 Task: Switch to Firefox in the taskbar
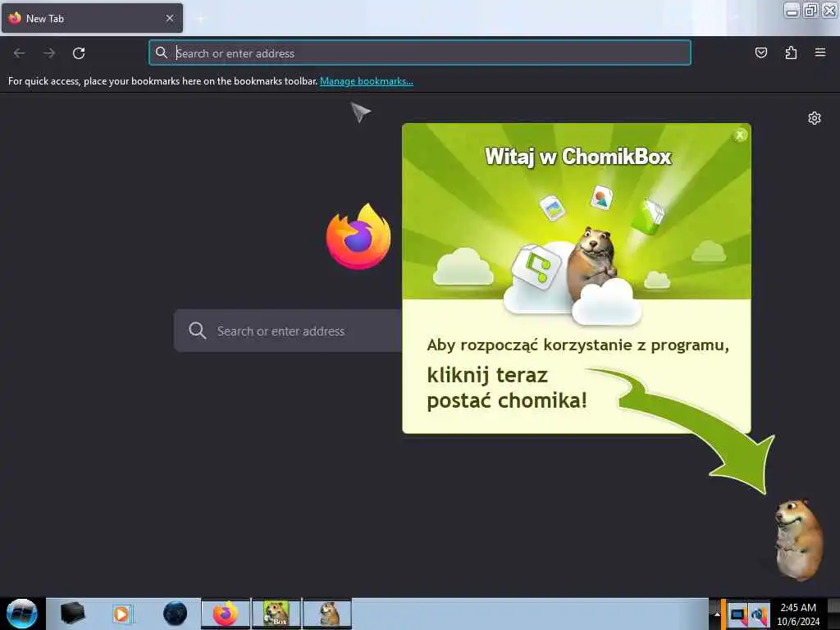pos(226,614)
